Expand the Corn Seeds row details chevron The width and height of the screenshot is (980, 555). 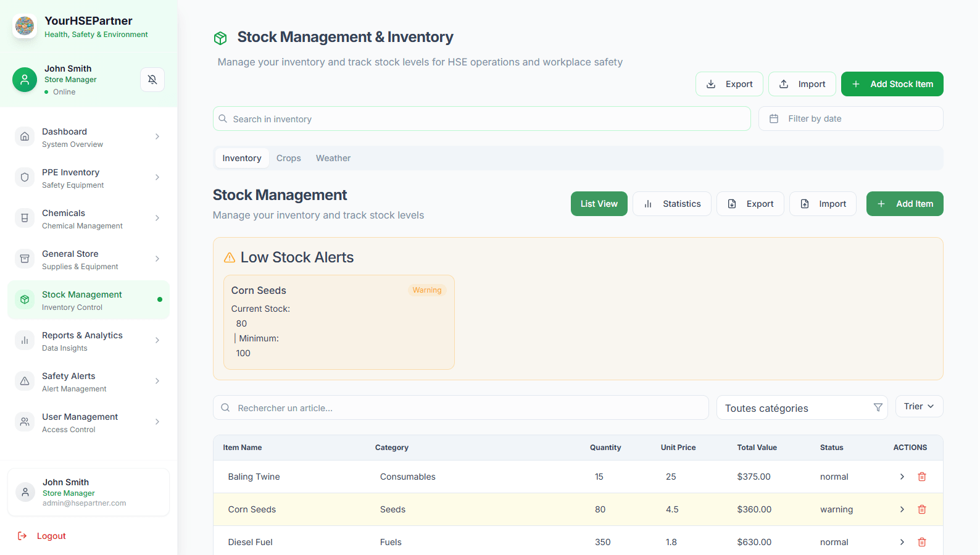tap(902, 509)
